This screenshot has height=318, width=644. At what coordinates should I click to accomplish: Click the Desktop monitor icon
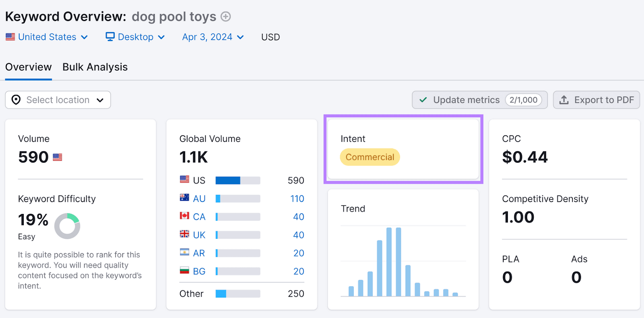click(110, 37)
